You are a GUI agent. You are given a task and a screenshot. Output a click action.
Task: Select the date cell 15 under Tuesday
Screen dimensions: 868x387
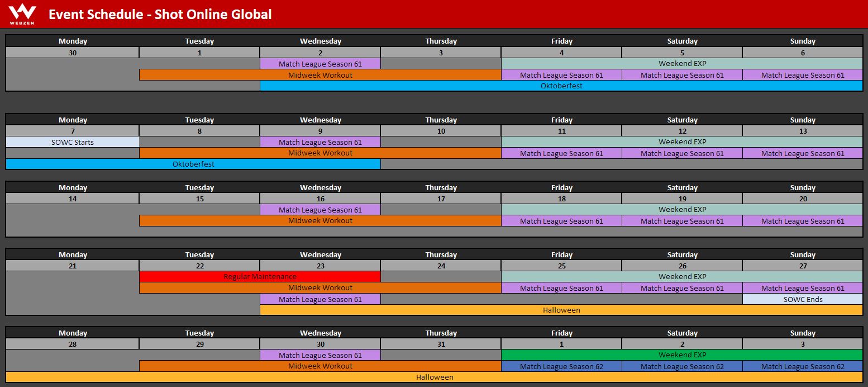[199, 199]
